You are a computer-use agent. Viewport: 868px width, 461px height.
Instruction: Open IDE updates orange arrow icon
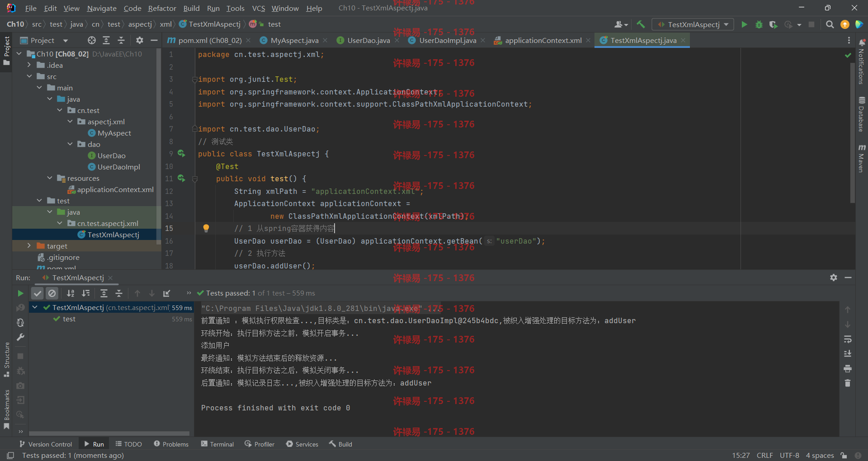[844, 24]
